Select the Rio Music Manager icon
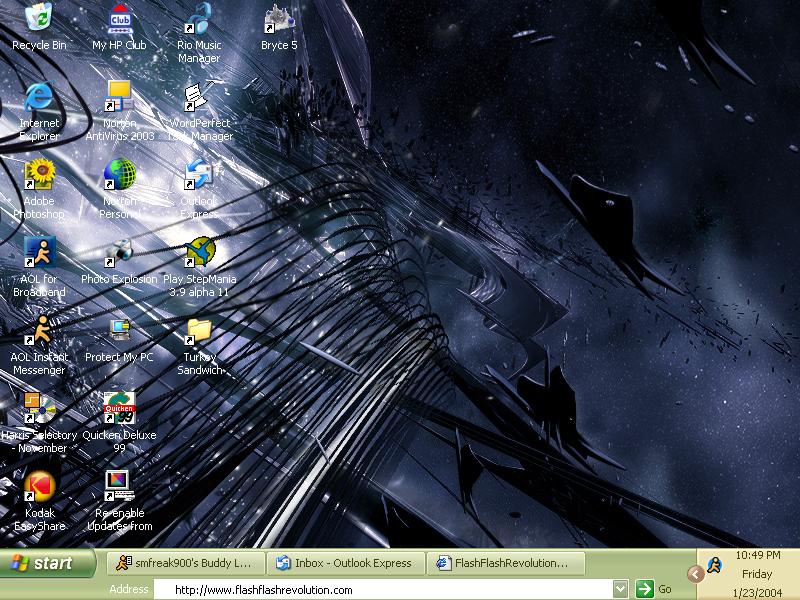The image size is (800, 600). coord(198,18)
